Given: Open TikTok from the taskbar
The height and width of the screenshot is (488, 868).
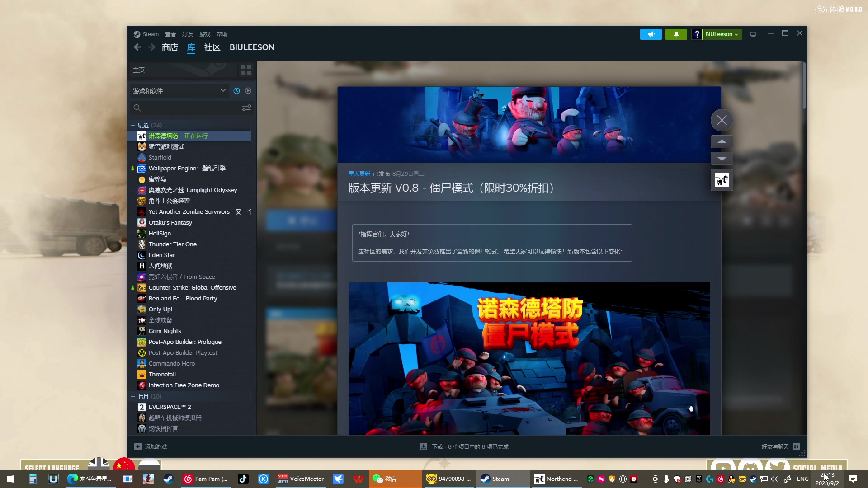Looking at the screenshot, I should [243, 479].
